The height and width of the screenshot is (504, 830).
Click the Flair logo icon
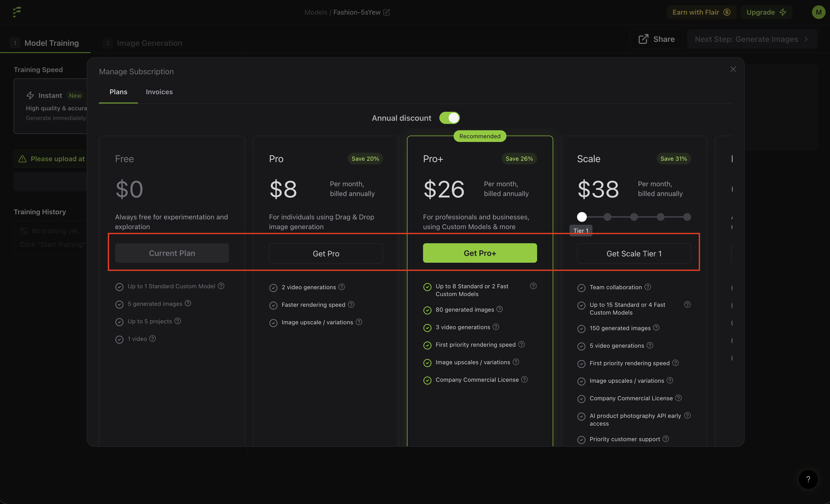(17, 12)
